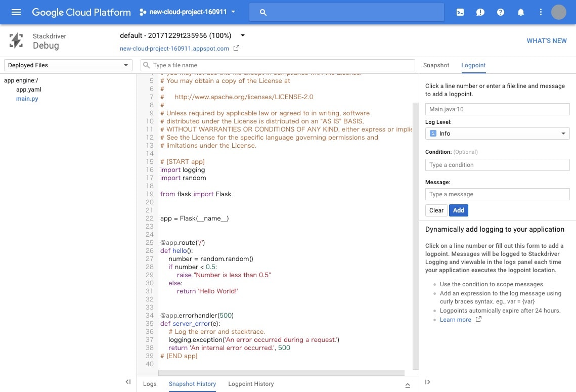Click the horizontal code scrollbar
Viewport: 576px width, 392px height.
pyautogui.click(x=281, y=373)
